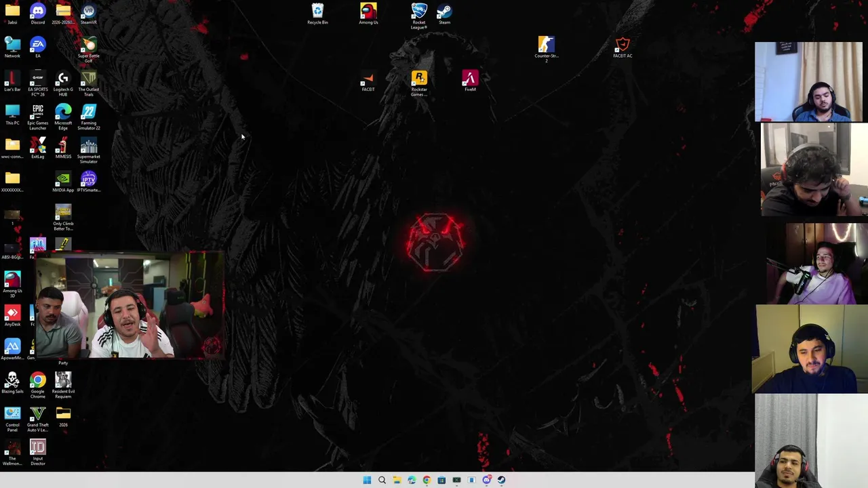Launch Farming Simulator 22 icon
The width and height of the screenshot is (868, 488).
pos(88,117)
